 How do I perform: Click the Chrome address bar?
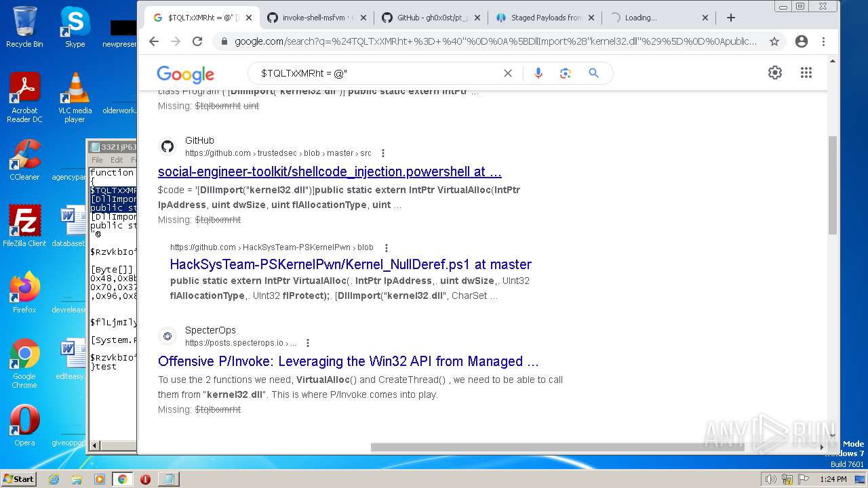(495, 41)
